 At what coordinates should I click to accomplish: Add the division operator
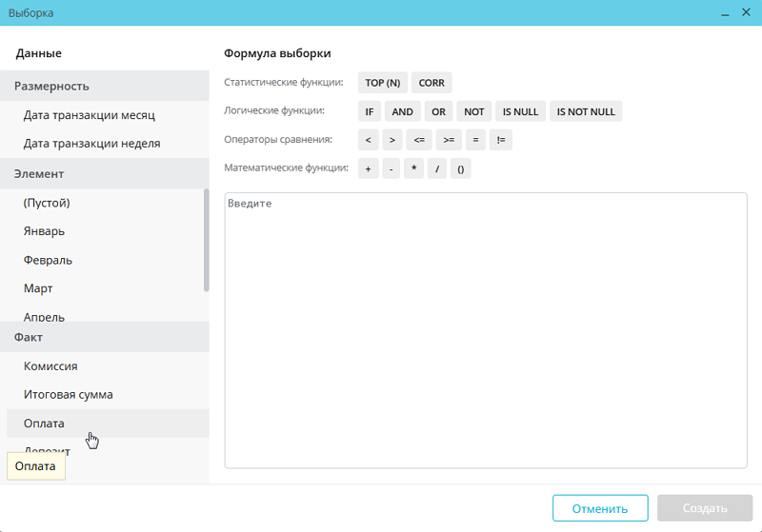437,168
